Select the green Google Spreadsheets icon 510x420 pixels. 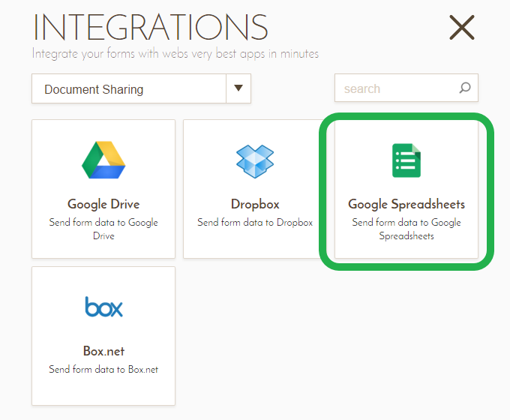[406, 160]
